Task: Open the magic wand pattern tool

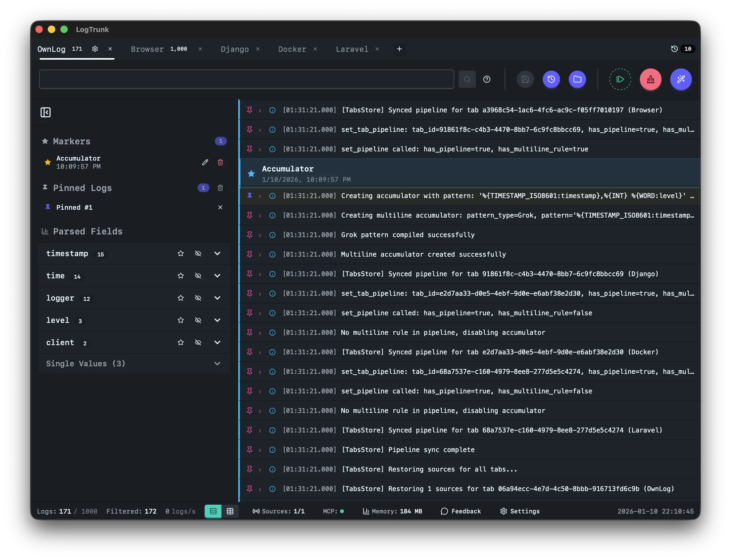Action: pos(681,79)
